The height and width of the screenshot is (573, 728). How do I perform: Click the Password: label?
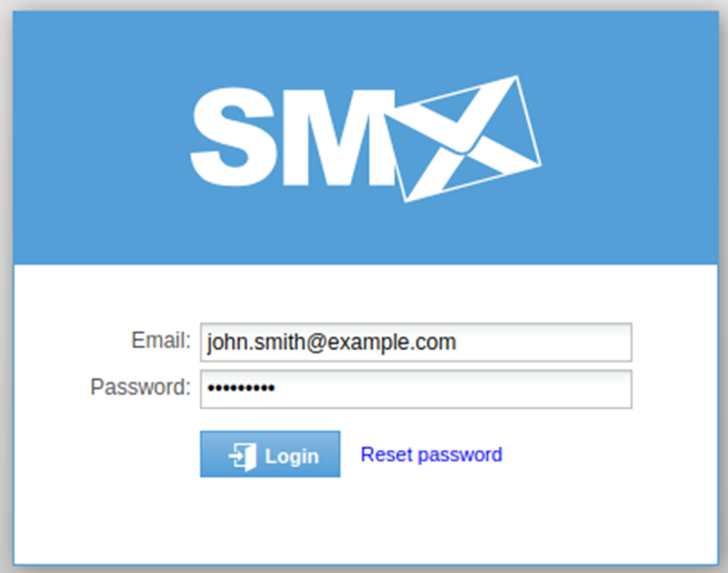[x=140, y=387]
